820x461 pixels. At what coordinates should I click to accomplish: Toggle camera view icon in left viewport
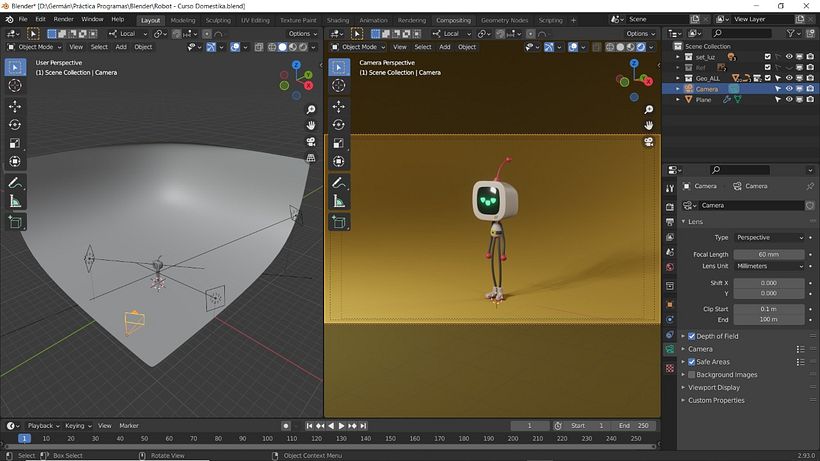[x=311, y=141]
